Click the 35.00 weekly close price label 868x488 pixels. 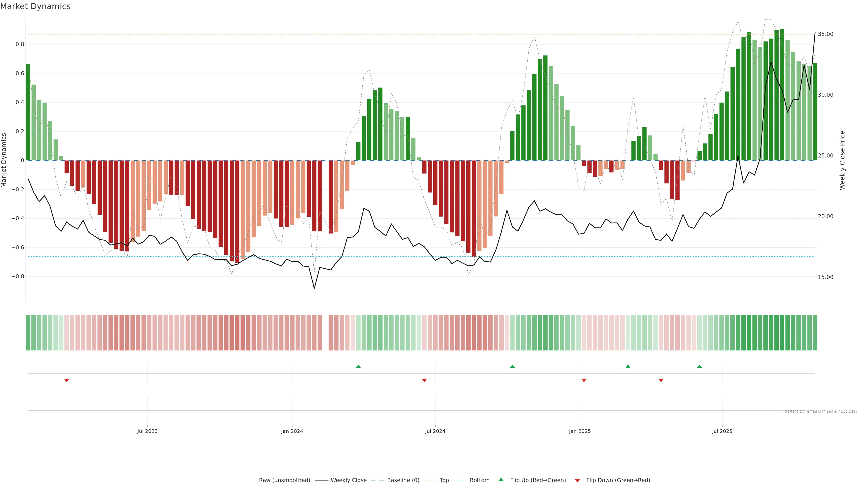(x=825, y=34)
